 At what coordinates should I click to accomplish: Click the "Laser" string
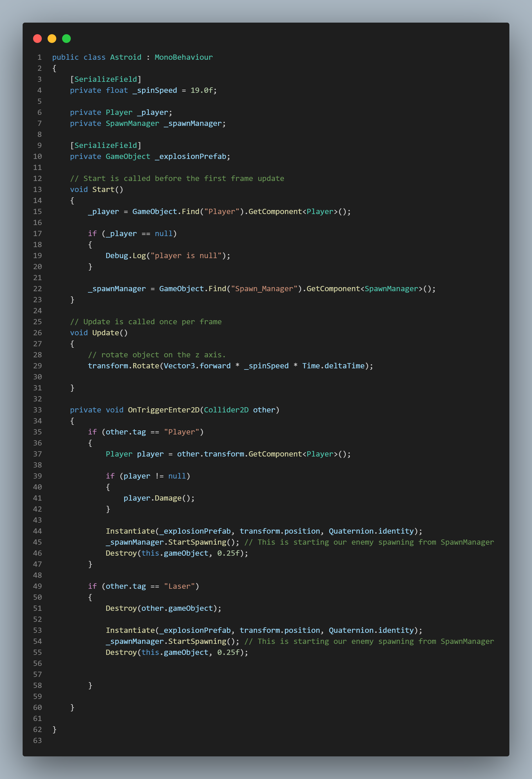(179, 587)
